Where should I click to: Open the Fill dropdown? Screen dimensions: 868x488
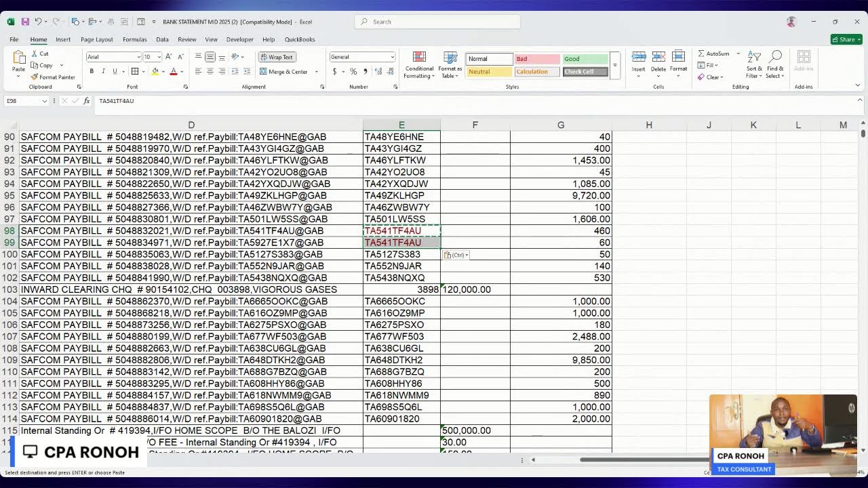709,65
